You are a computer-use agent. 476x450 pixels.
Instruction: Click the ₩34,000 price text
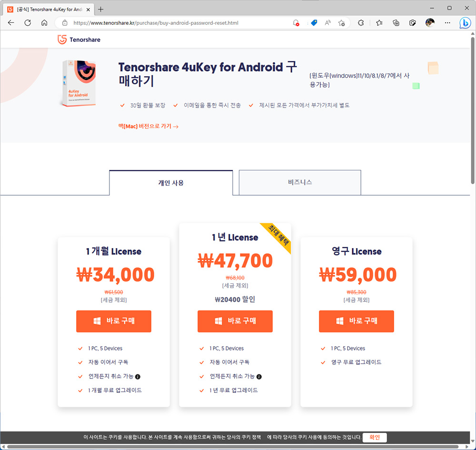point(115,275)
